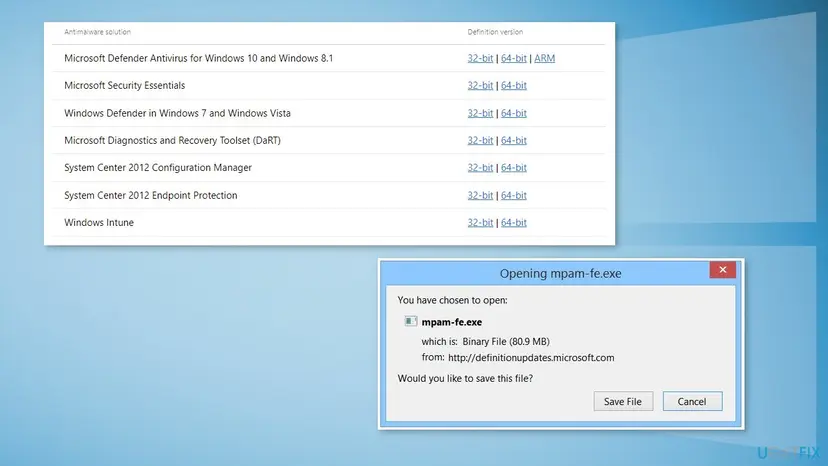Close the Opening mpam-fe.exe dialog

(x=722, y=270)
